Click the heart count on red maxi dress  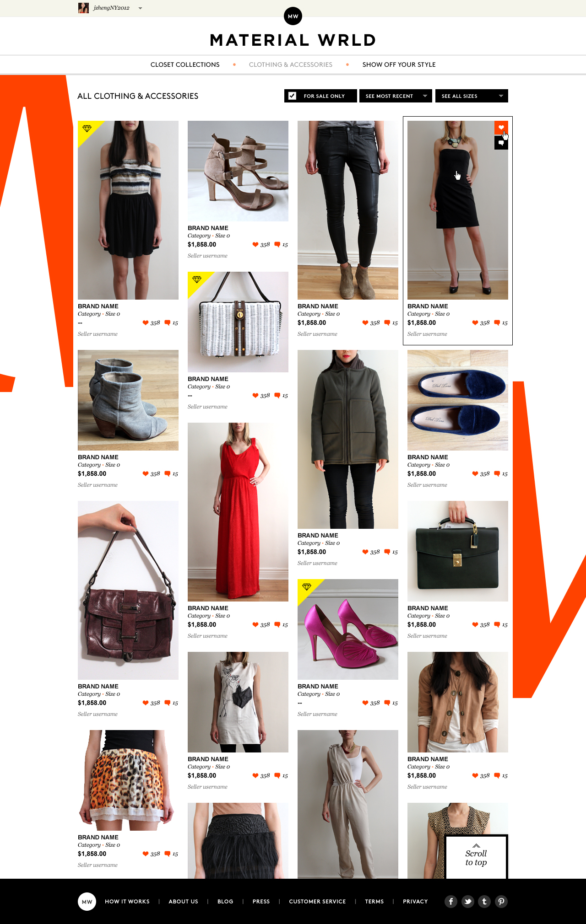(x=261, y=624)
